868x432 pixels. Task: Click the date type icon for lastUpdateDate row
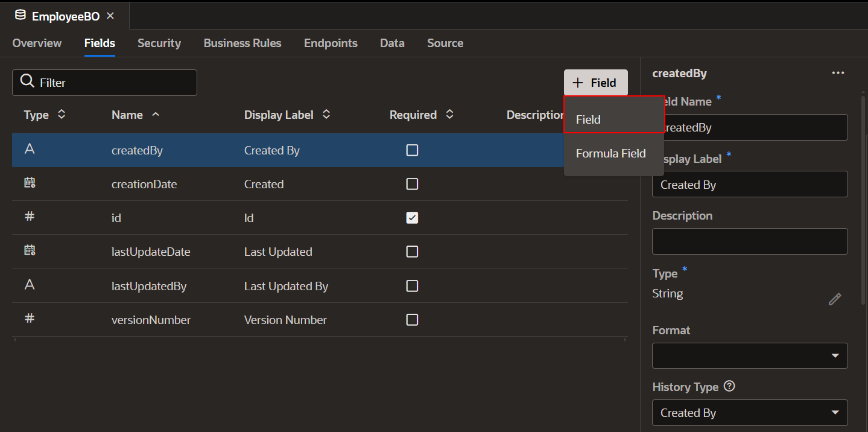(x=30, y=251)
